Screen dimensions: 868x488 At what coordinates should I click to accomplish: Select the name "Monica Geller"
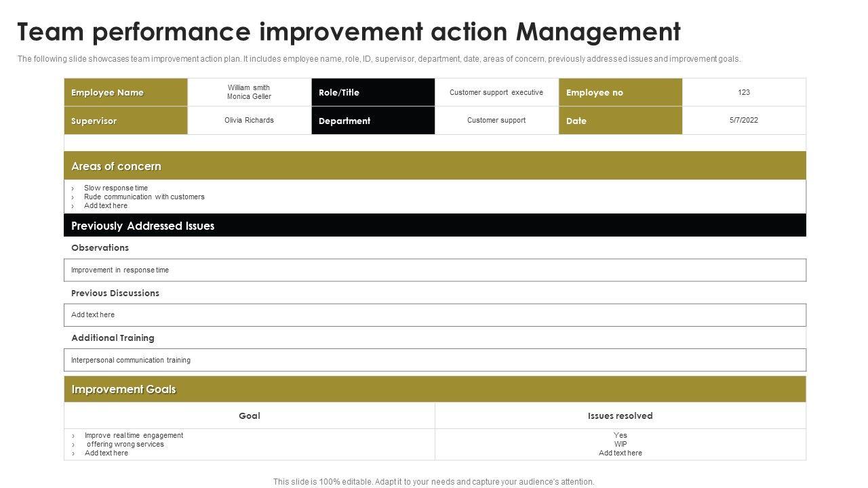tap(249, 97)
